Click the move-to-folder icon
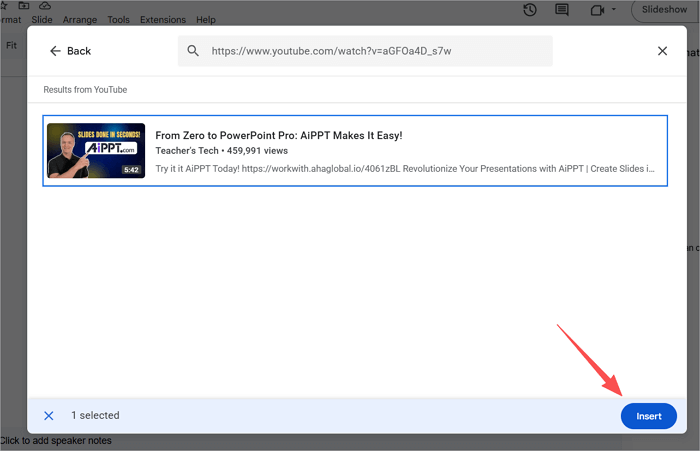 coord(24,5)
